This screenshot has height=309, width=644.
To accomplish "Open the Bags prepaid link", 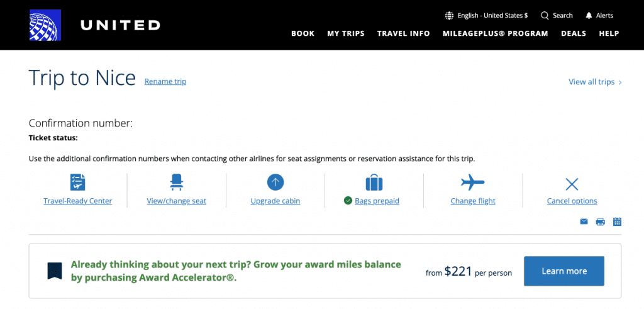I will pyautogui.click(x=377, y=201).
